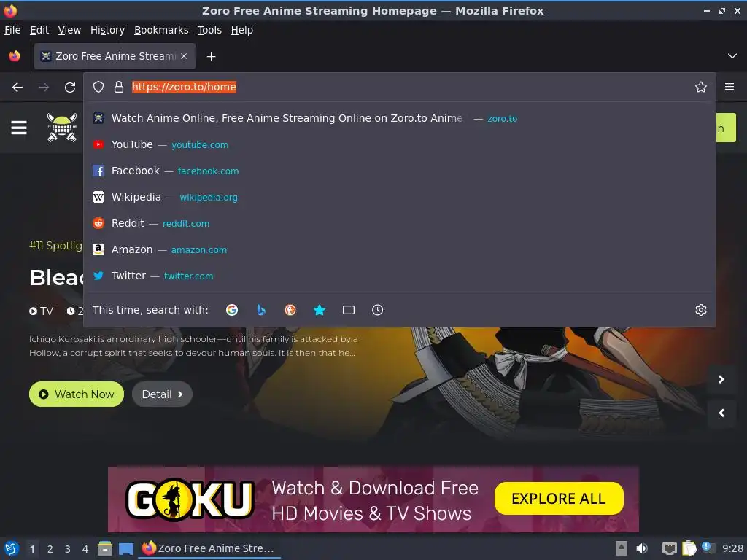This screenshot has width=747, height=560.
Task: Search this time with Bing
Action: 261,310
